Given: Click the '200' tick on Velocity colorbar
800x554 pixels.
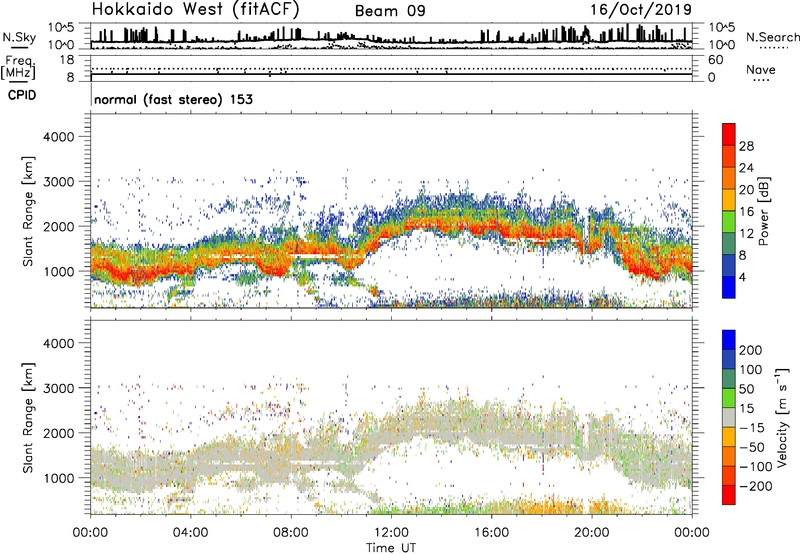Looking at the screenshot, I should (751, 350).
